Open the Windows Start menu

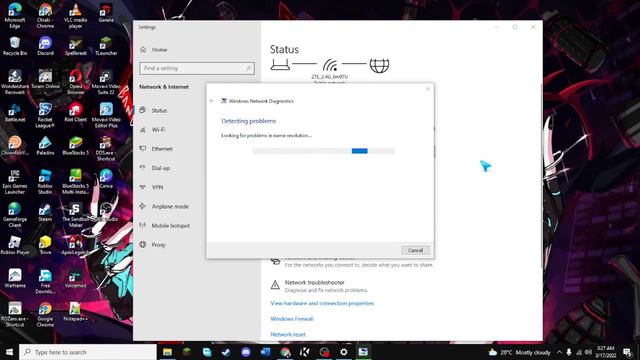click(x=9, y=352)
